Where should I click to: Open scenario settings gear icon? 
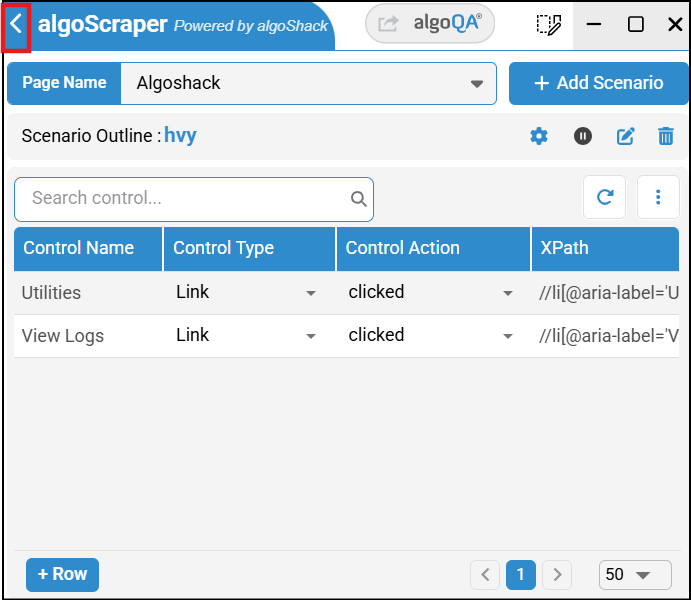(x=539, y=136)
